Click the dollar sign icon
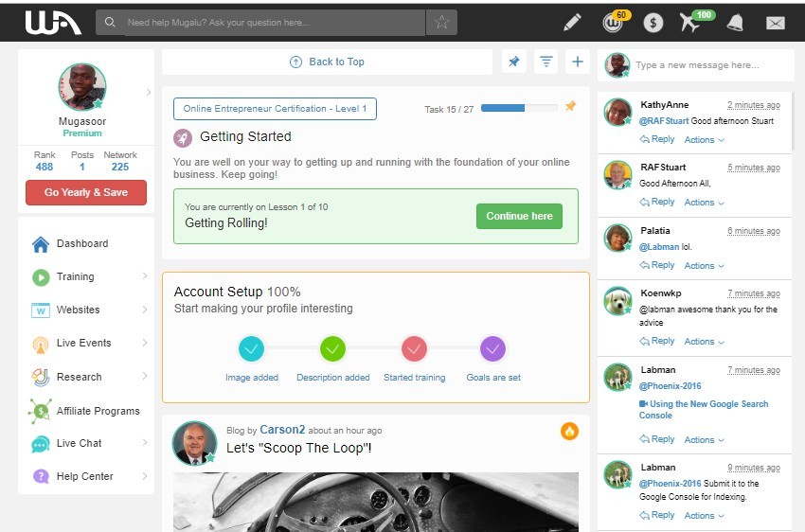 point(653,23)
